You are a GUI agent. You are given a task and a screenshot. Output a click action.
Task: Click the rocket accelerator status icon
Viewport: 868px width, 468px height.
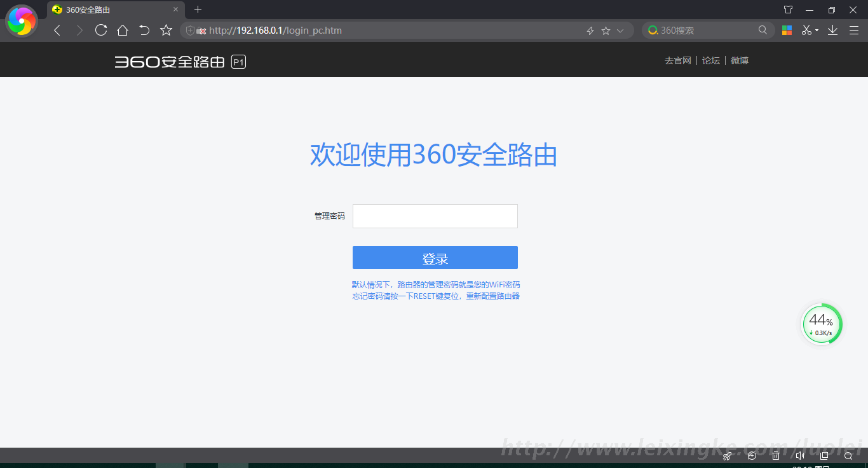click(728, 456)
